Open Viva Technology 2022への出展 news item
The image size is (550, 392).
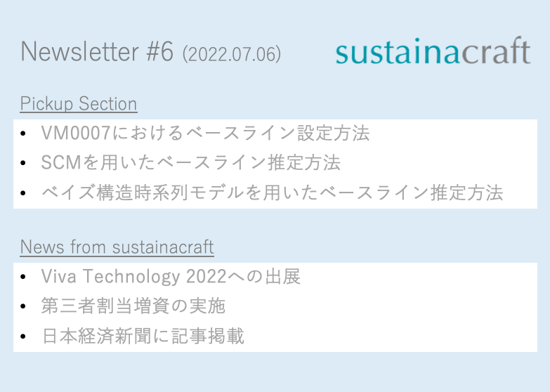click(x=171, y=277)
